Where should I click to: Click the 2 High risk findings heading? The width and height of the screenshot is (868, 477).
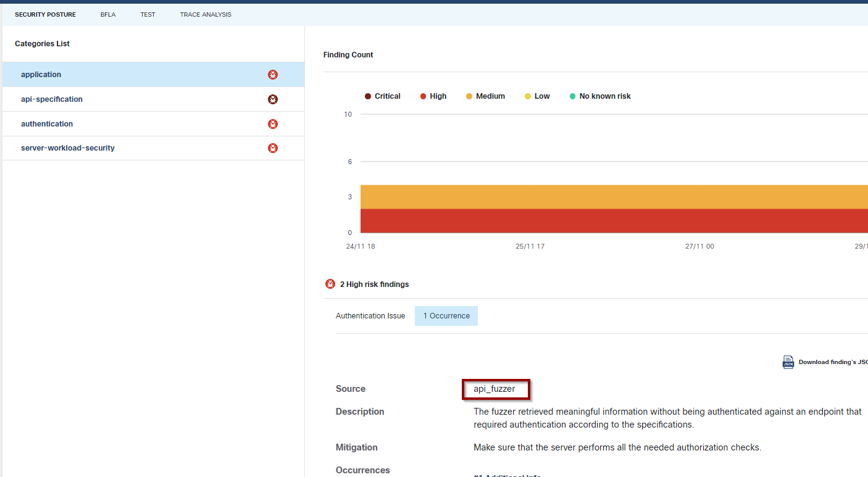[x=374, y=284]
